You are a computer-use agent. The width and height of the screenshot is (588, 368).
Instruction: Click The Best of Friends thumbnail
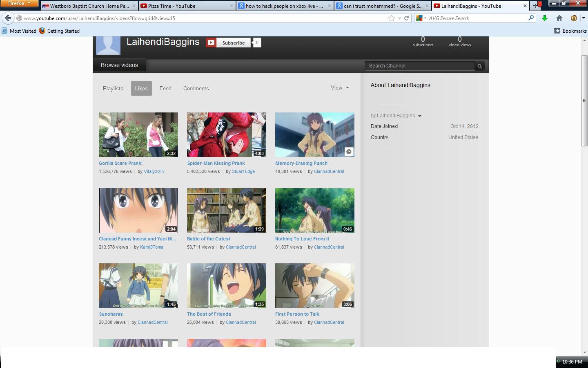tap(227, 285)
